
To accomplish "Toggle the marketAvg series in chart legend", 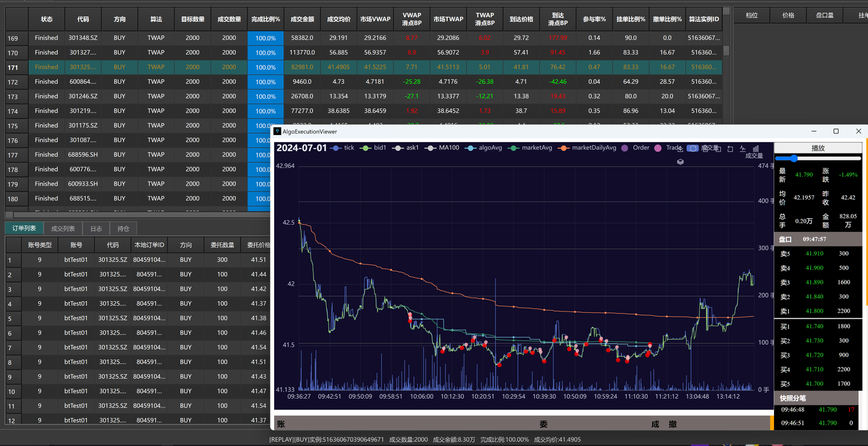I will point(530,148).
